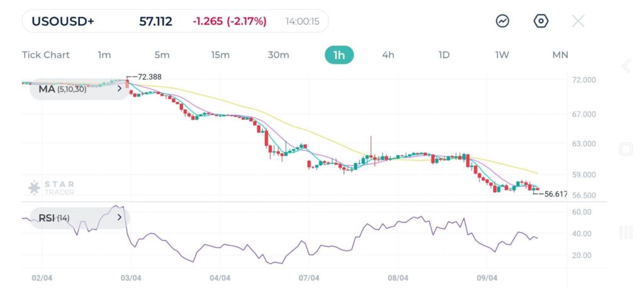Click the USOUSD+ symbol name
644x297 pixels.
click(x=64, y=21)
